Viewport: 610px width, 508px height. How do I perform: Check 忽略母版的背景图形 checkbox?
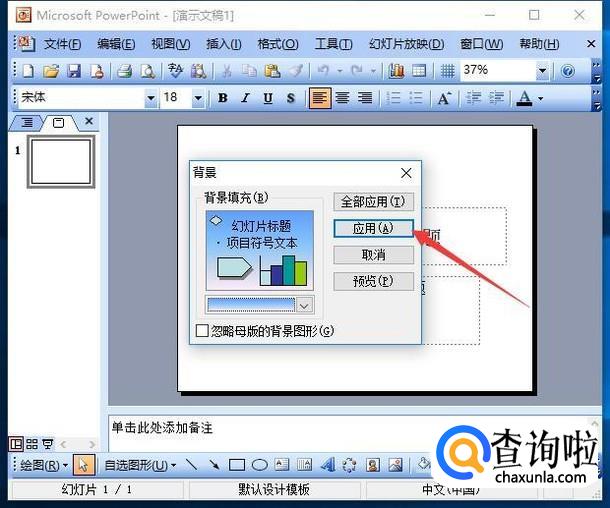(202, 331)
